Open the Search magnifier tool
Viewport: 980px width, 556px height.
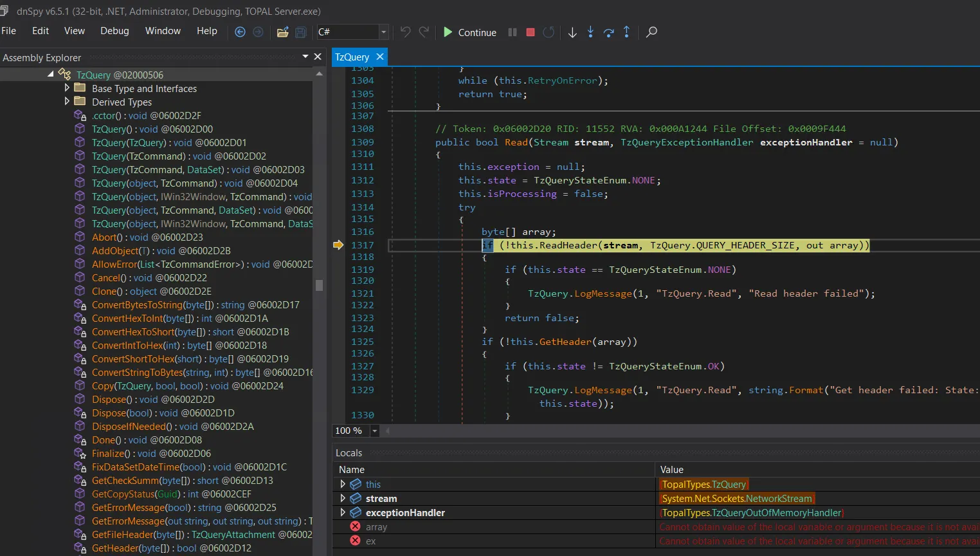click(x=651, y=32)
